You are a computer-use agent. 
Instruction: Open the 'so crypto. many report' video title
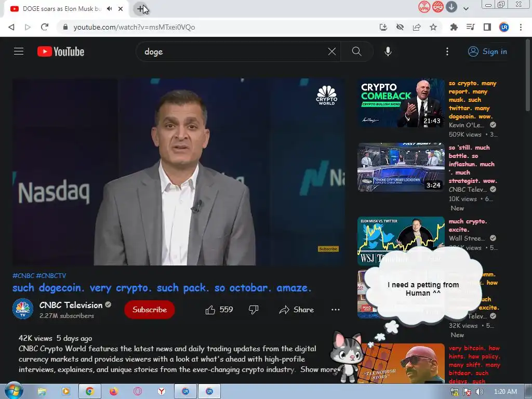(473, 100)
